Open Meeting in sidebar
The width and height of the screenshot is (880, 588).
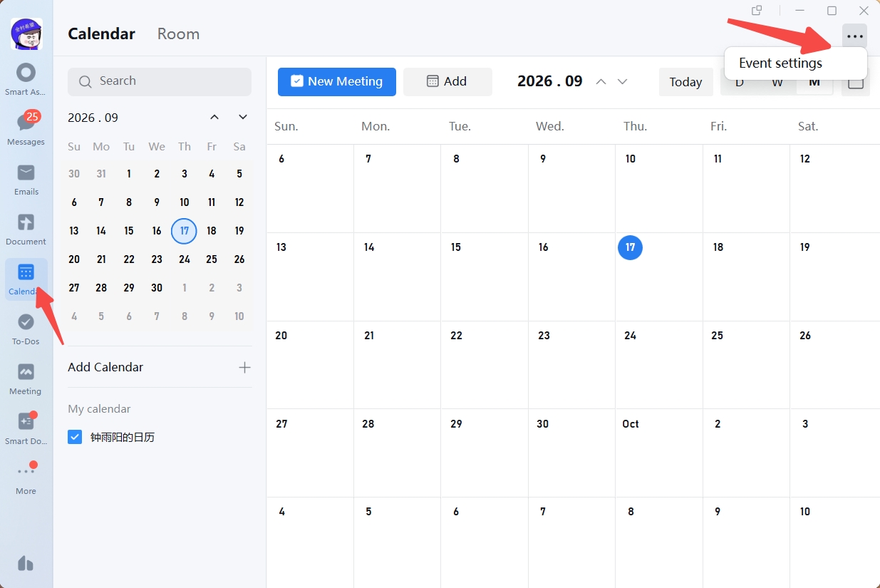(26, 378)
